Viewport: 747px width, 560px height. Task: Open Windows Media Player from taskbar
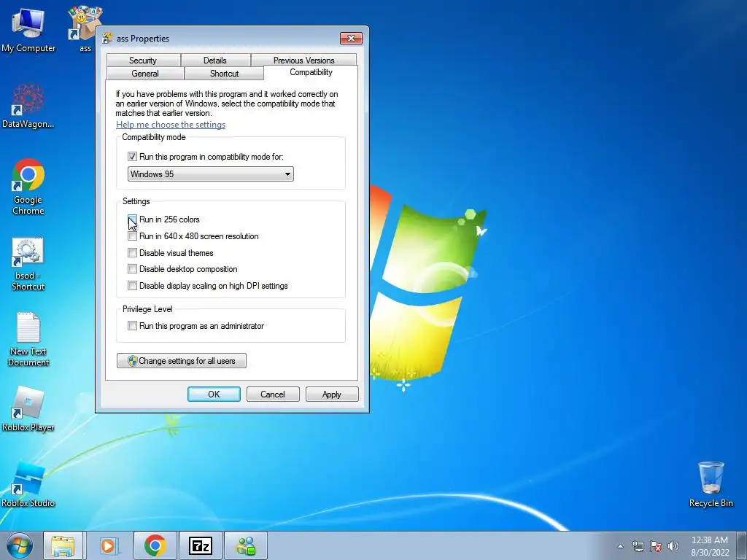(x=109, y=545)
